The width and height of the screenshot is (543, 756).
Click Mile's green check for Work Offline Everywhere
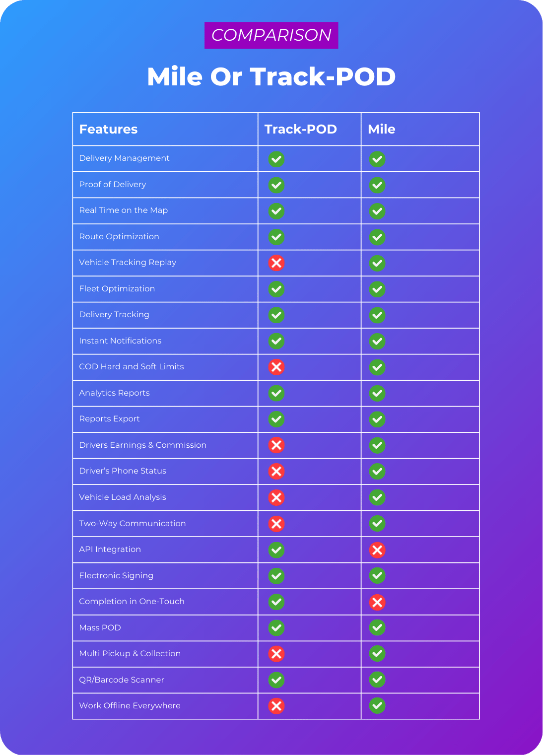[377, 705]
